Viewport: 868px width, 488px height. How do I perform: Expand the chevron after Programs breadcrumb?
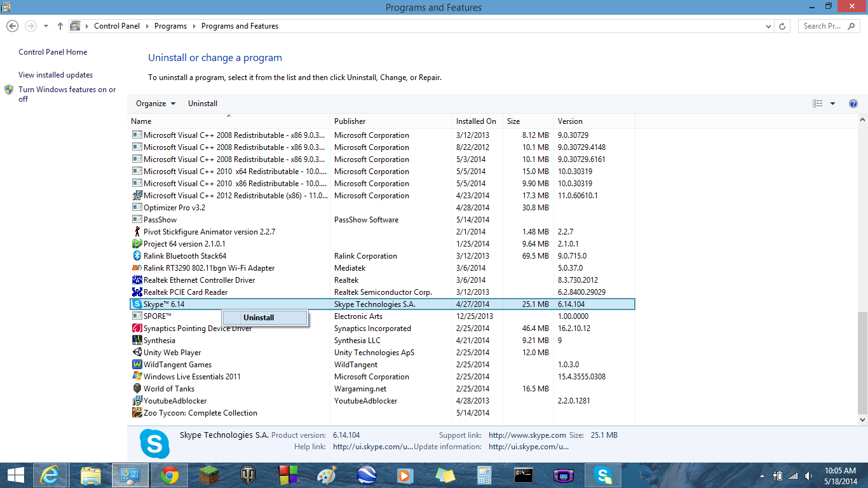(194, 26)
